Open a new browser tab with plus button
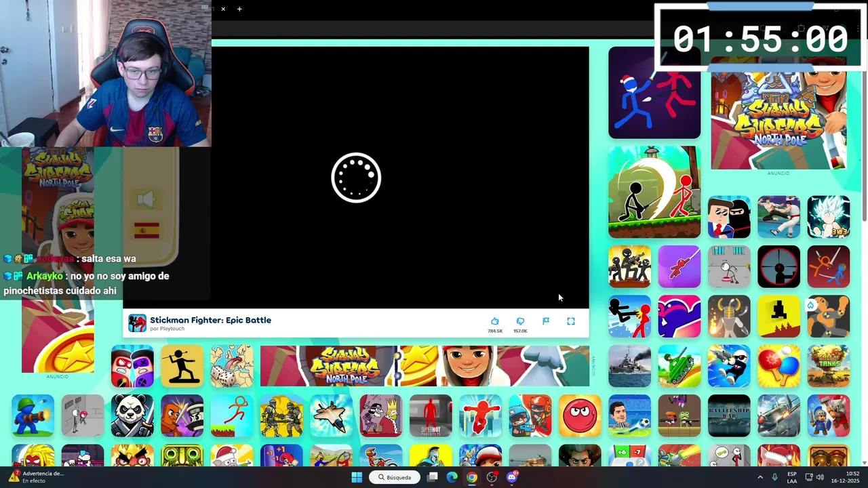Screen dimensions: 868x488 (239, 9)
